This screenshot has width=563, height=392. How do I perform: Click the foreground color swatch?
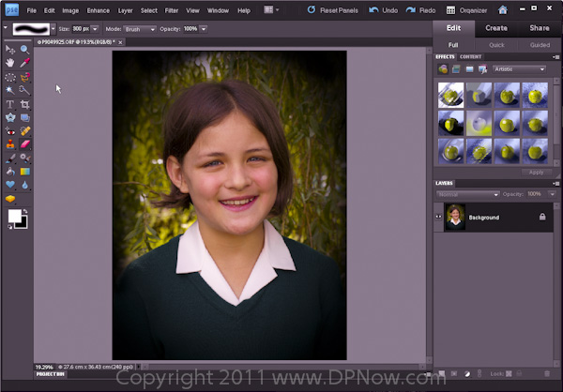[x=14, y=216]
